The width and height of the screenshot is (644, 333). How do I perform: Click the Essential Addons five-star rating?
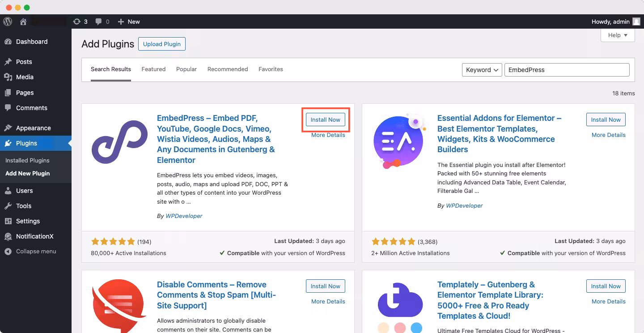[393, 242]
